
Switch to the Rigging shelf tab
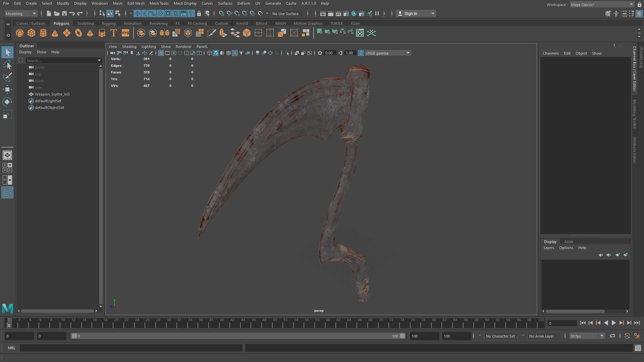[109, 23]
